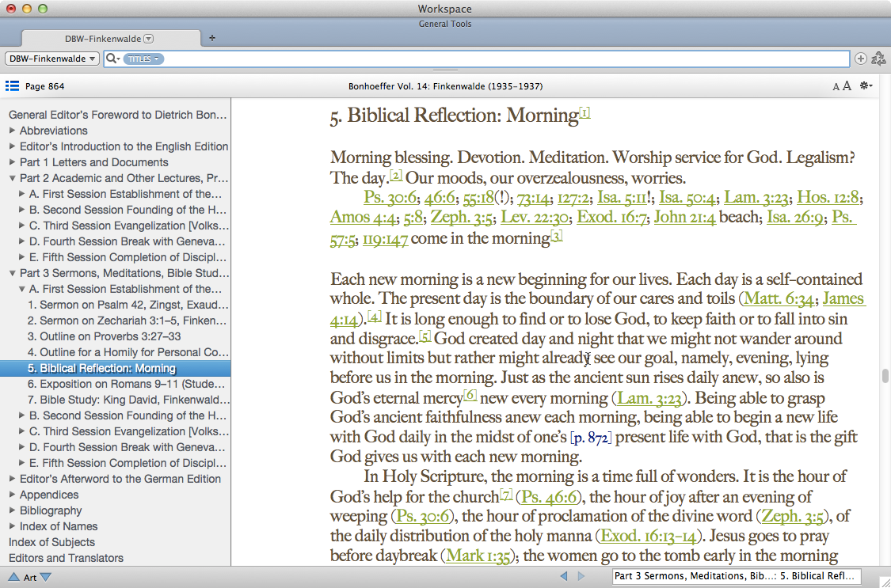Toggle the table of contents sidebar icon

pyautogui.click(x=12, y=85)
